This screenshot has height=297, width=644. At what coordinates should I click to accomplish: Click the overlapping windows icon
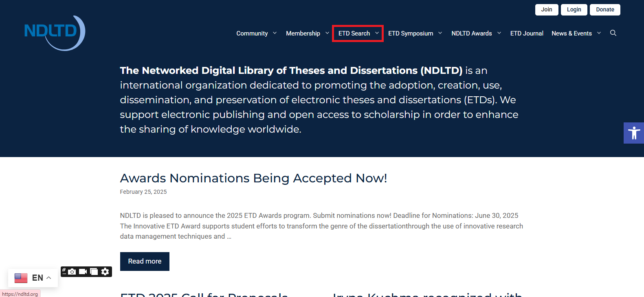(x=94, y=272)
